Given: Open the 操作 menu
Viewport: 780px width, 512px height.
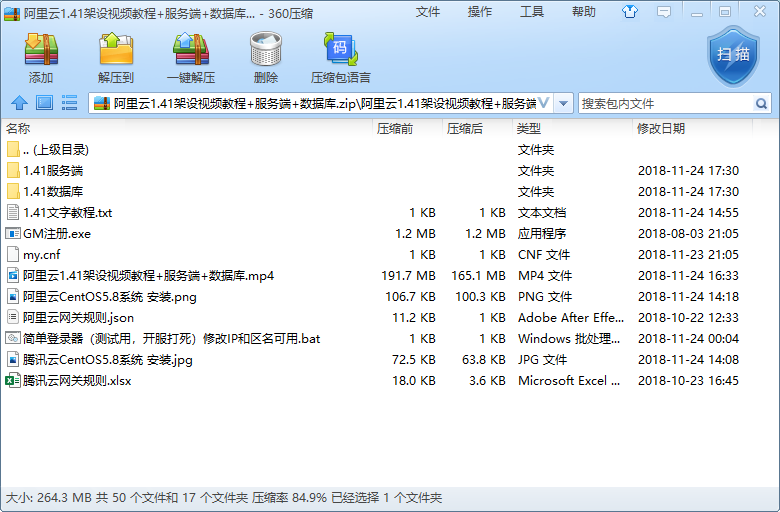Looking at the screenshot, I should tap(480, 11).
